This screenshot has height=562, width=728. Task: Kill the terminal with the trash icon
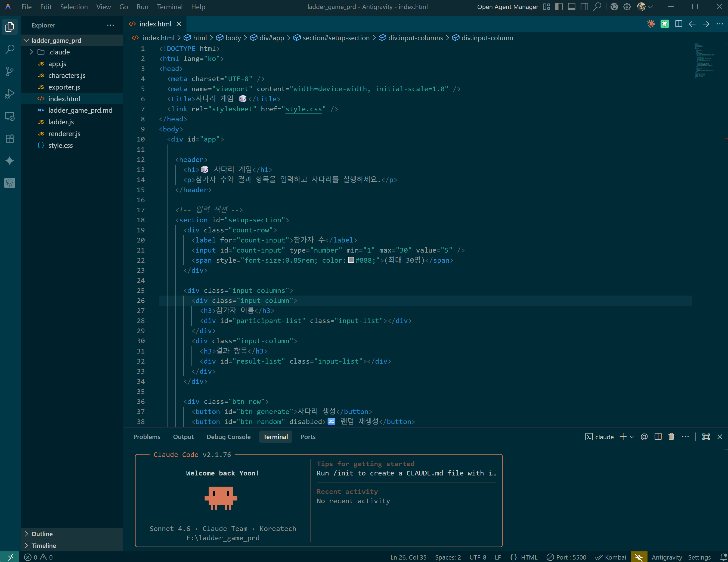coord(671,437)
